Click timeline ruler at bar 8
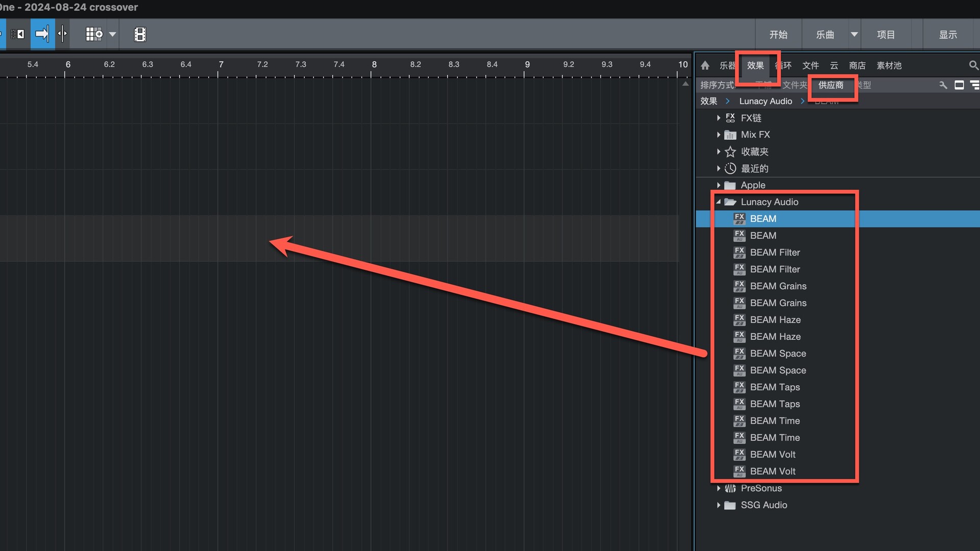Viewport: 980px width, 551px height. click(374, 65)
